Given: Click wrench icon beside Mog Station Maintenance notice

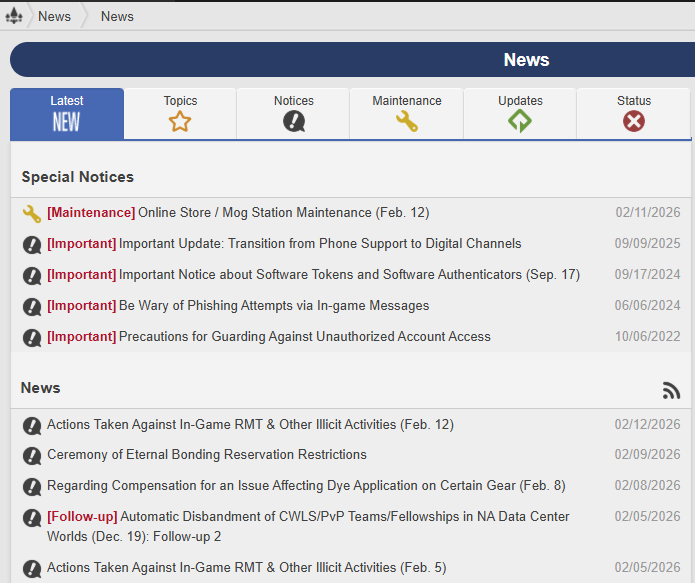Looking at the screenshot, I should pyautogui.click(x=31, y=214).
